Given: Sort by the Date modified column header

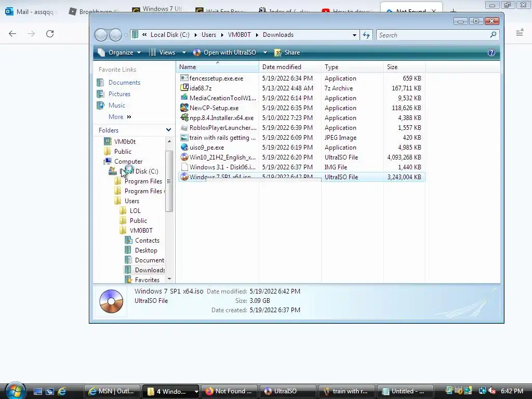Looking at the screenshot, I should pos(290,67).
